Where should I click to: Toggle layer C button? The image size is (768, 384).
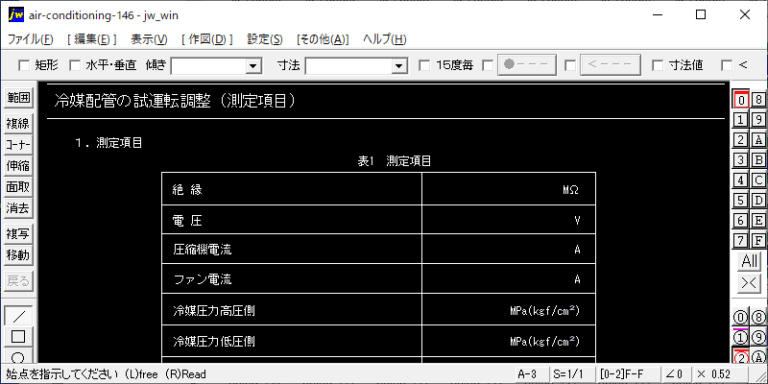pyautogui.click(x=759, y=180)
